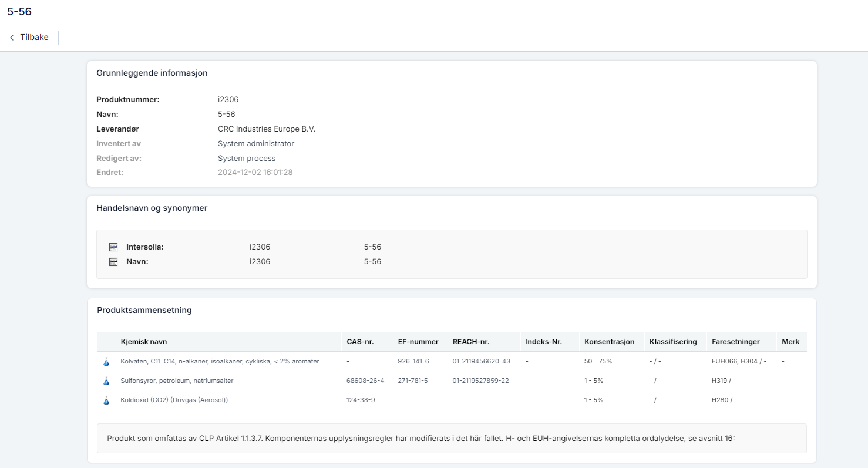Click hazard statement H319 / -
Image resolution: width=868 pixels, height=468 pixels.
724,381
